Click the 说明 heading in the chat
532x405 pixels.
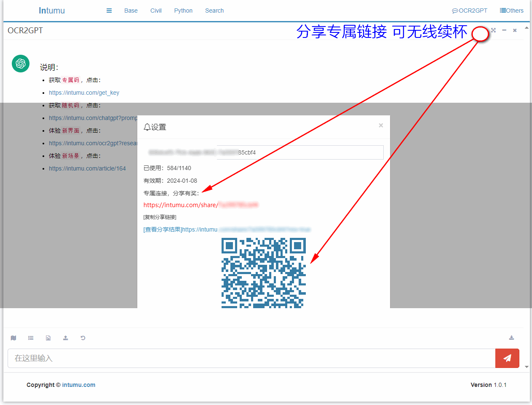click(49, 67)
